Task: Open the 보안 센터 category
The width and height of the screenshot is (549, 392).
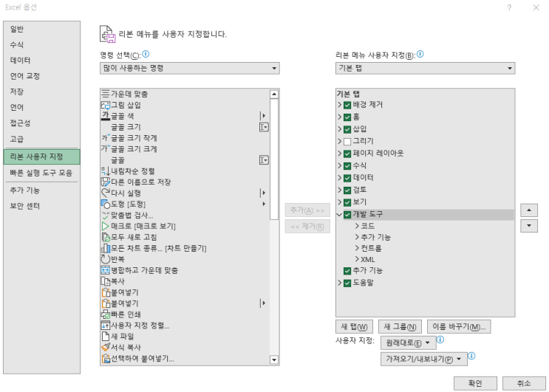Action: tap(41, 206)
